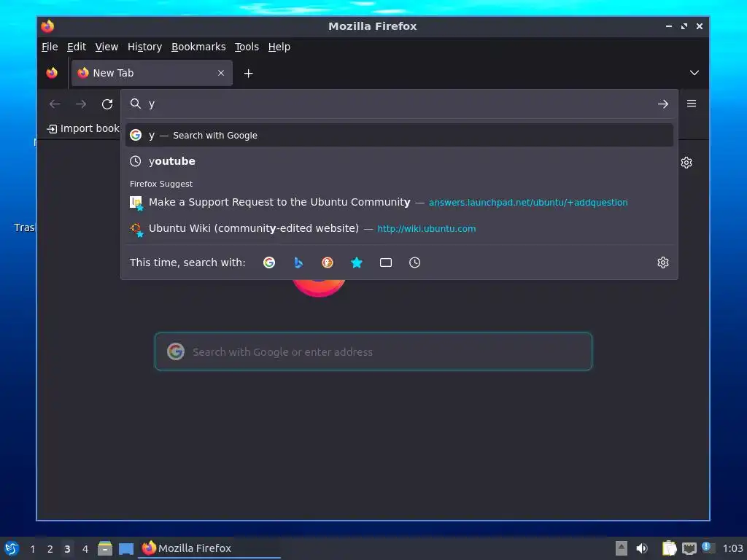Open the Lubuntu start menu

click(12, 548)
